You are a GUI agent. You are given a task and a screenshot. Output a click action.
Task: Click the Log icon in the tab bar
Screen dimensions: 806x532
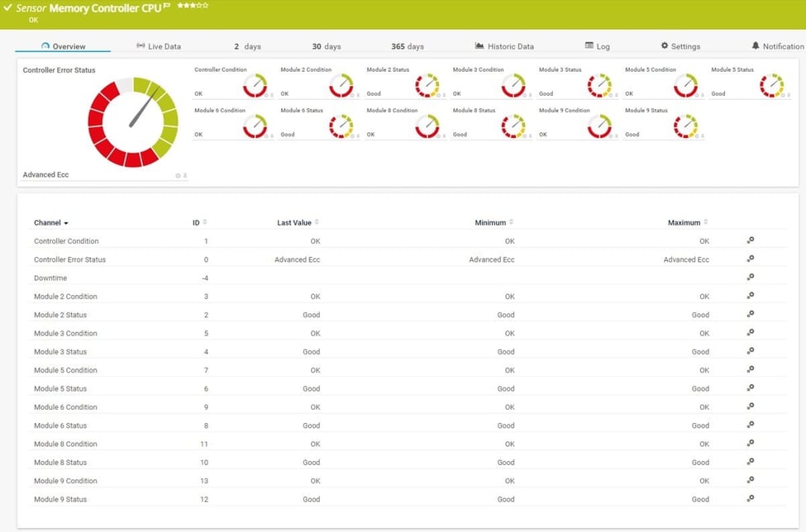coord(589,46)
